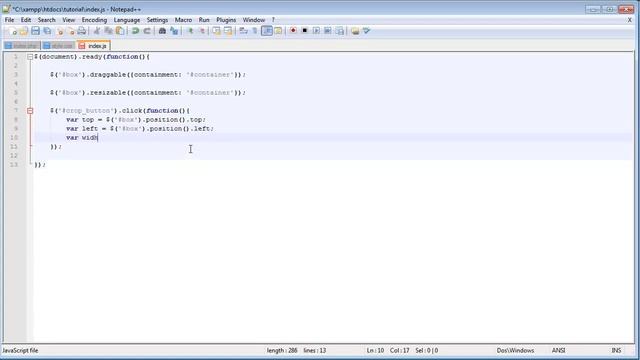
Task: Open the Settings menu
Action: click(x=157, y=20)
